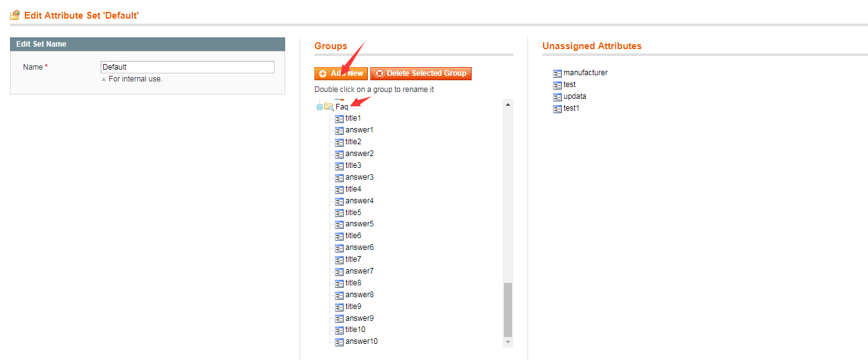
Task: Click the Add New group button
Action: (x=340, y=73)
